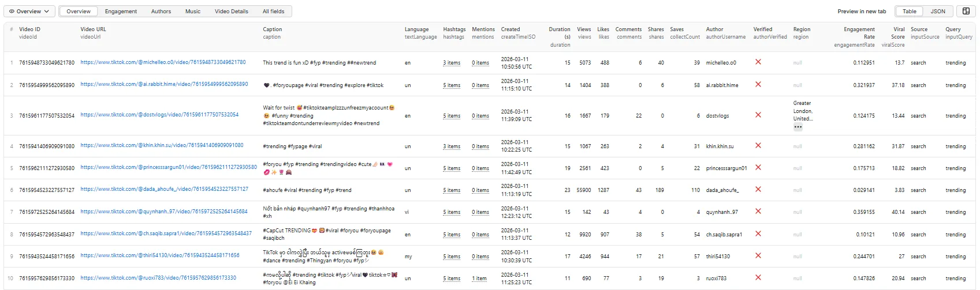
Task: Click the red X verified mark for dada_ahoufe_
Action: point(758,189)
